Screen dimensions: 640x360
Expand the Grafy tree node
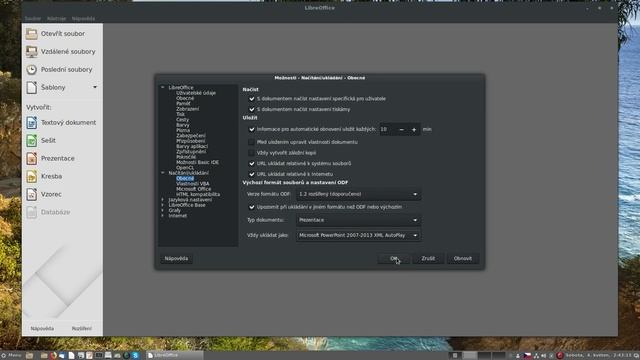pyautogui.click(x=163, y=210)
